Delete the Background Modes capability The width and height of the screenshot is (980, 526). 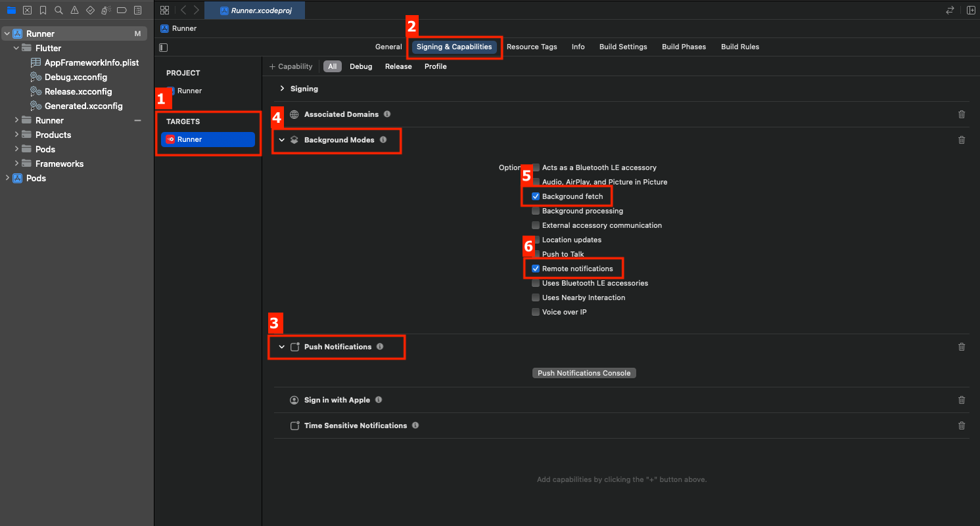click(962, 140)
